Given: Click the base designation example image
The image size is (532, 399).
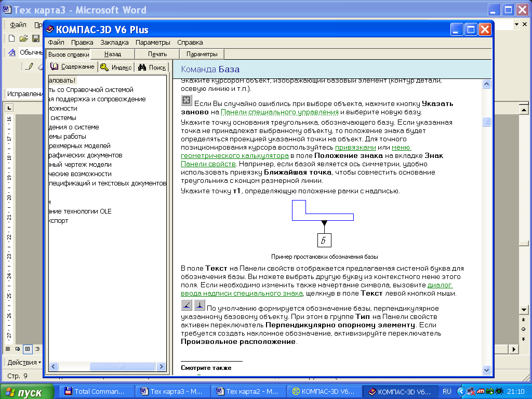Looking at the screenshot, I should coord(323,223).
